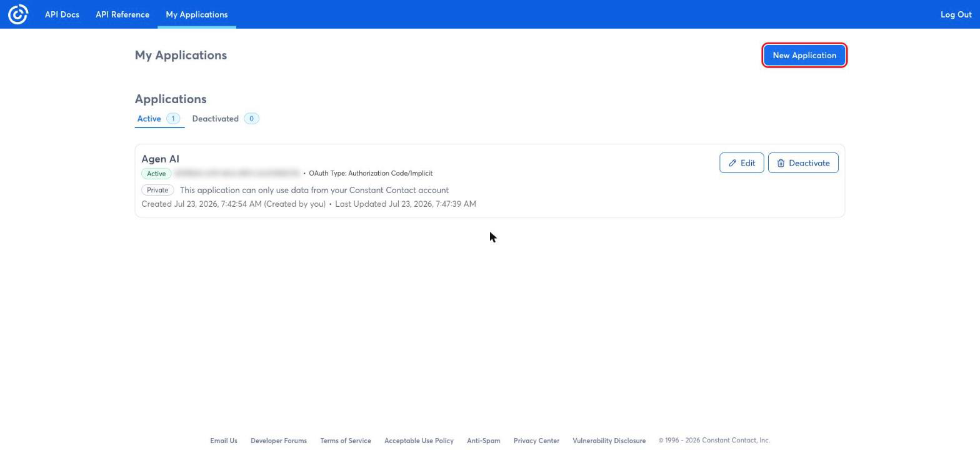Click the green Active status badge
Image resolution: width=980 pixels, height=463 pixels.
click(156, 174)
